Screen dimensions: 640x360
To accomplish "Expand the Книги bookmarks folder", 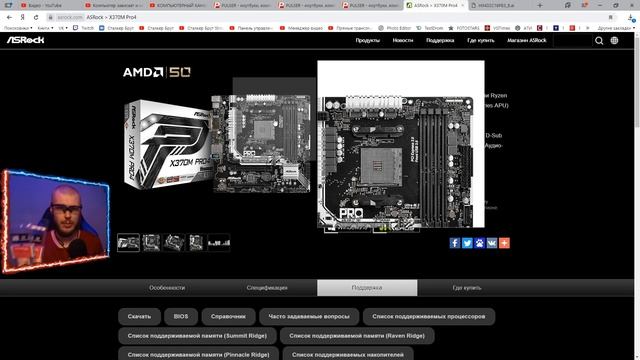I will click(45, 28).
